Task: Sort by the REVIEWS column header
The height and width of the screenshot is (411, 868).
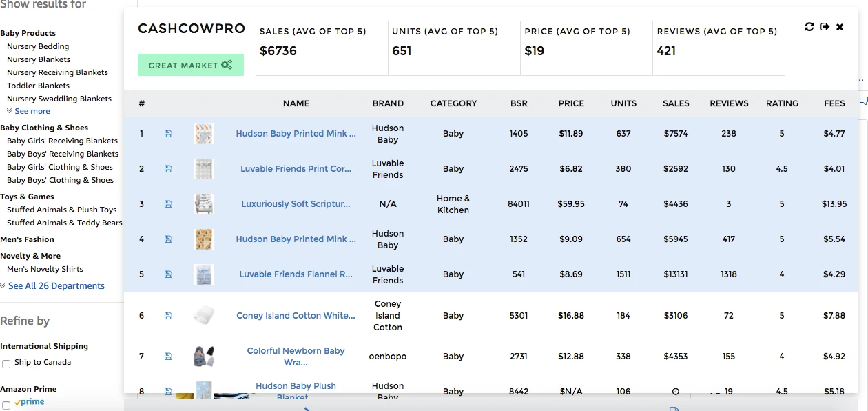Action: (729, 103)
